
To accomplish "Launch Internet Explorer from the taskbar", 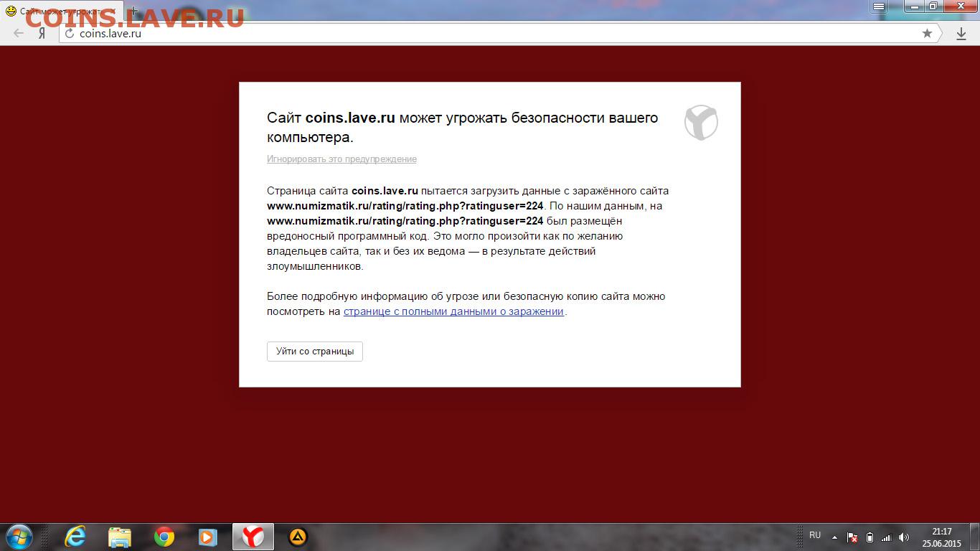I will click(75, 537).
